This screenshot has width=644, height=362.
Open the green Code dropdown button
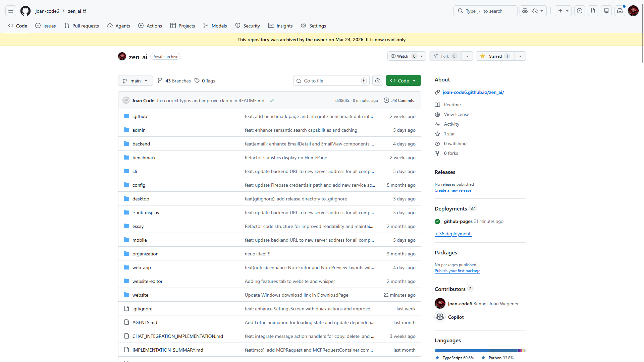[403, 81]
